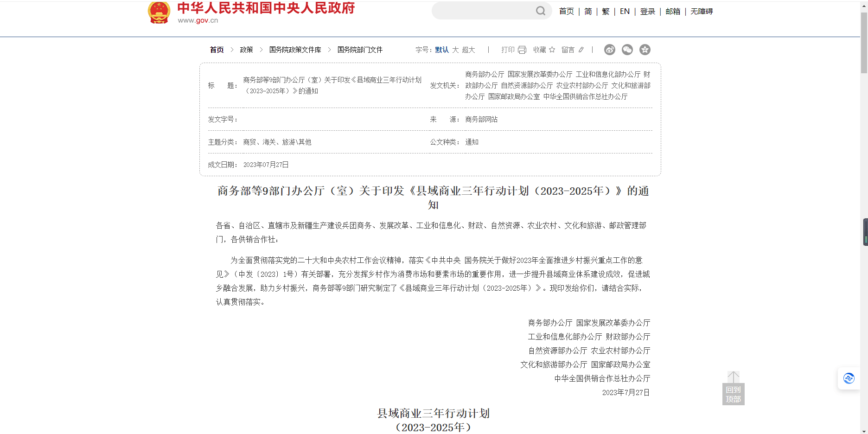Enable 无障碍 accessibility mode
The image size is (868, 434).
tap(701, 11)
